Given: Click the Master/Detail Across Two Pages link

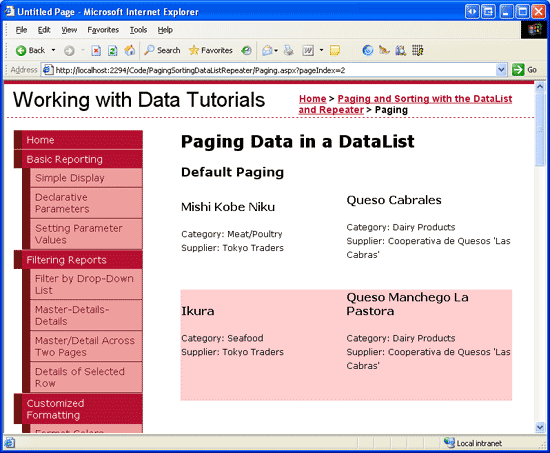Looking at the screenshot, I should click(x=86, y=346).
